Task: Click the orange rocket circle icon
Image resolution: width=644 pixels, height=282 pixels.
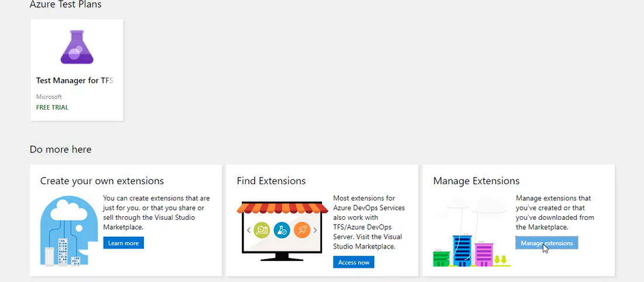Action: tap(302, 230)
